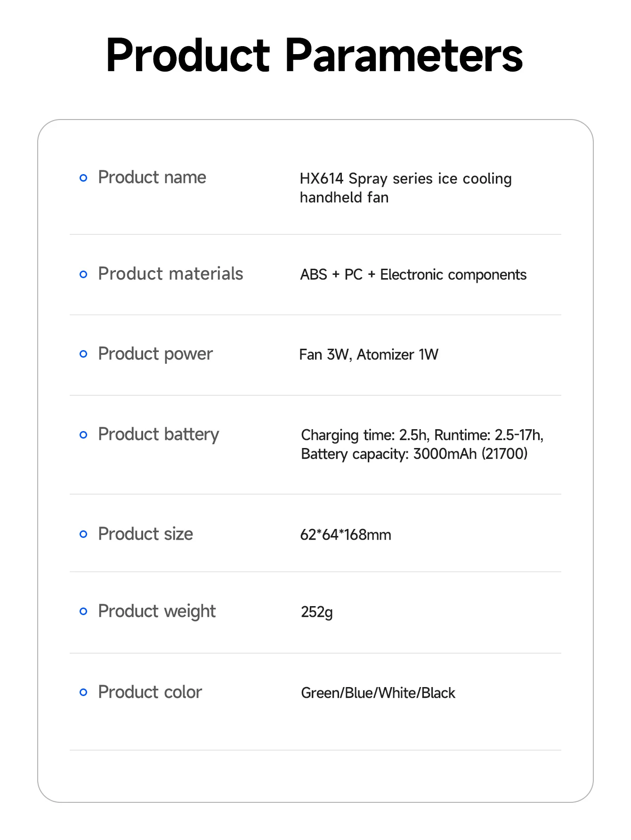The width and height of the screenshot is (631, 840).
Task: Select the 252g weight value
Action: coord(317,612)
